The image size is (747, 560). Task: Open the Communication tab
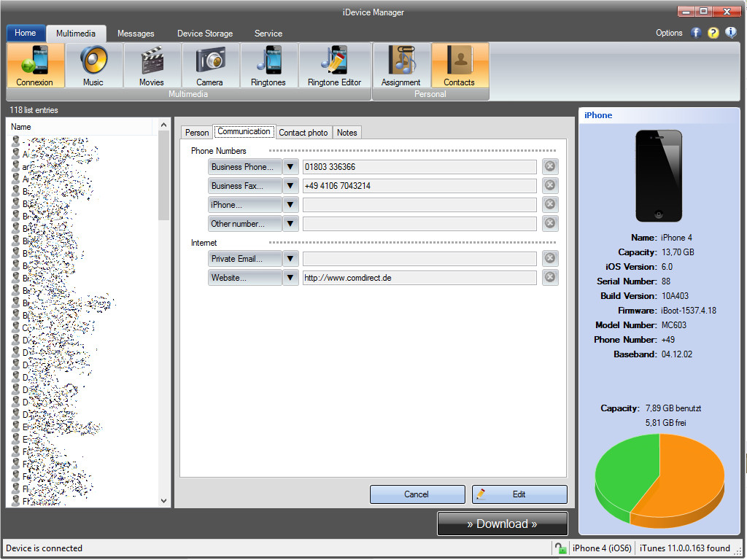click(244, 131)
